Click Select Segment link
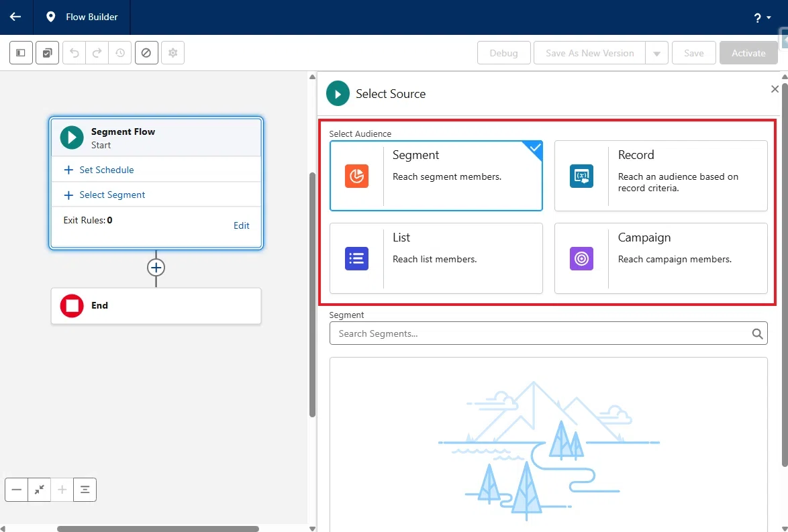The width and height of the screenshot is (788, 532). coord(112,195)
